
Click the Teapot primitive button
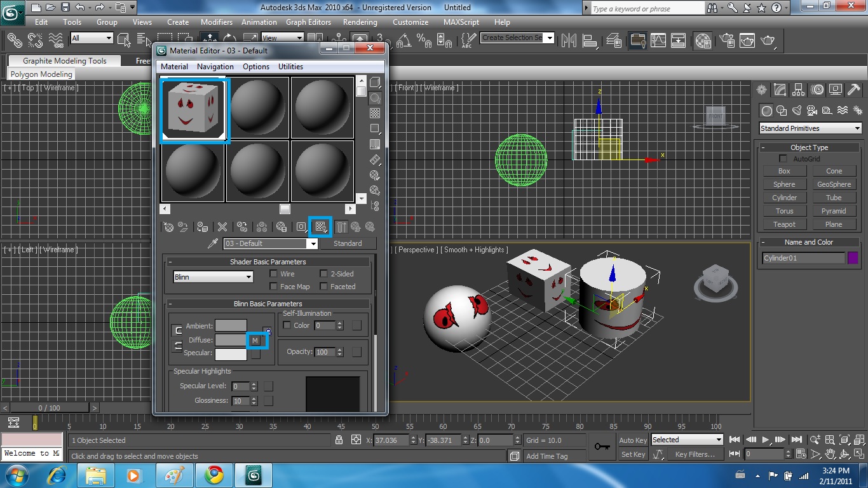(x=784, y=224)
